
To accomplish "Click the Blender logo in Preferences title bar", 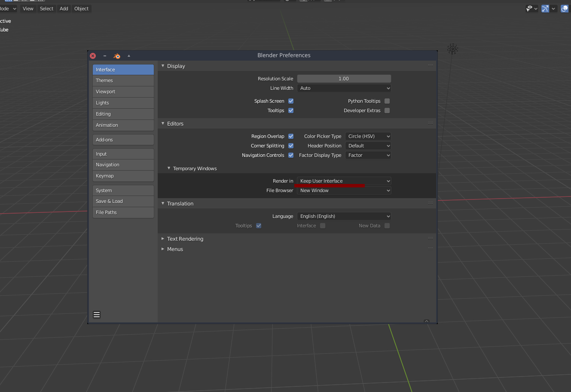I will point(117,56).
